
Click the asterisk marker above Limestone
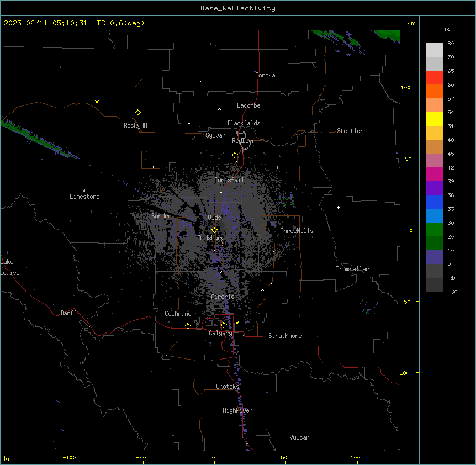pos(84,191)
